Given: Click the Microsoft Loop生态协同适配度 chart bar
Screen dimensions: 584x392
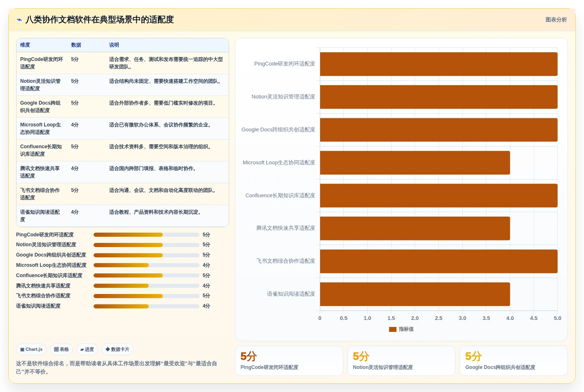Looking at the screenshot, I should pos(415,163).
